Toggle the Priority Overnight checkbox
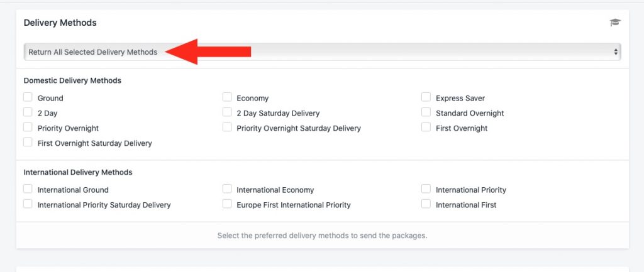644x272 pixels. pos(28,127)
